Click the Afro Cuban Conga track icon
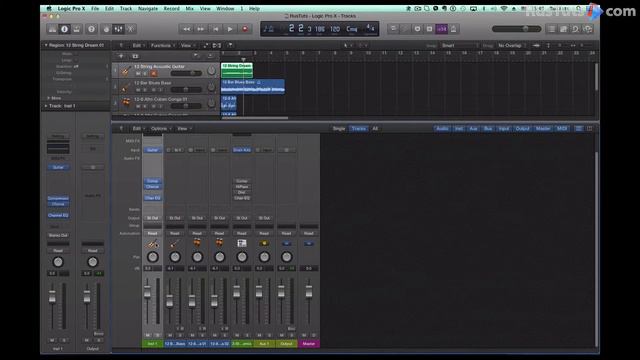Screen dimensions: 640x360 point(126,102)
